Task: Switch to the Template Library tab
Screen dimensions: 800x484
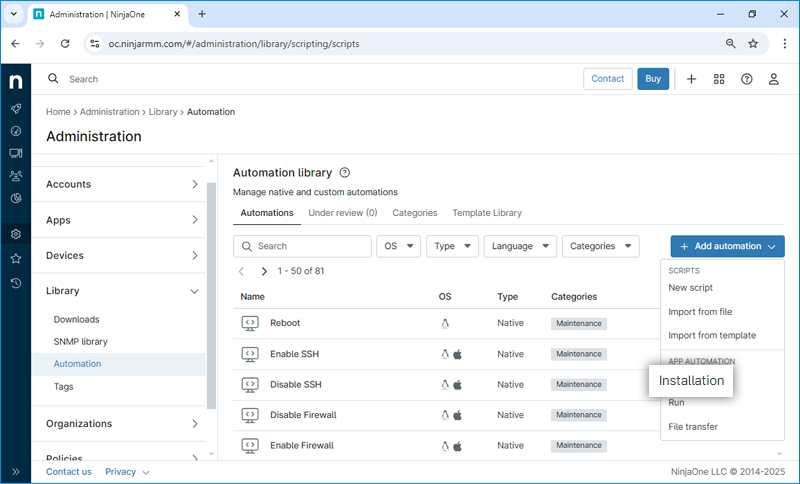Action: (x=486, y=213)
